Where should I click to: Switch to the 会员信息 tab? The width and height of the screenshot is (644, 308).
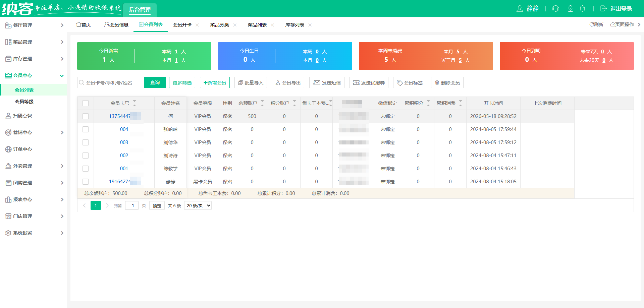116,25
